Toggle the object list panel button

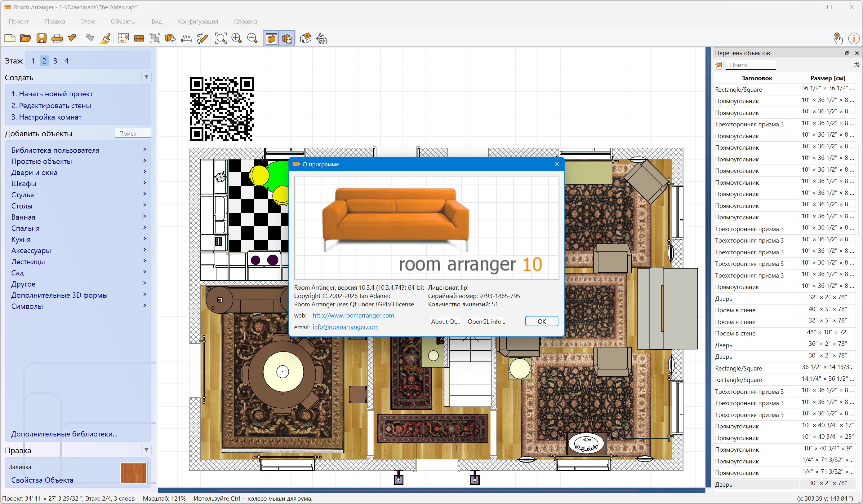287,38
